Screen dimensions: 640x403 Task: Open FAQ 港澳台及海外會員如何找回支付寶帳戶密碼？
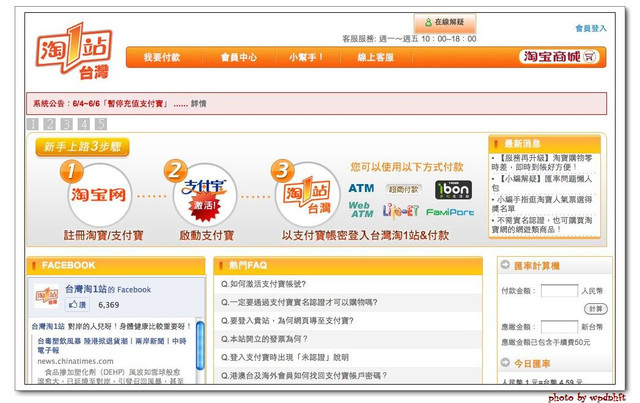[304, 376]
